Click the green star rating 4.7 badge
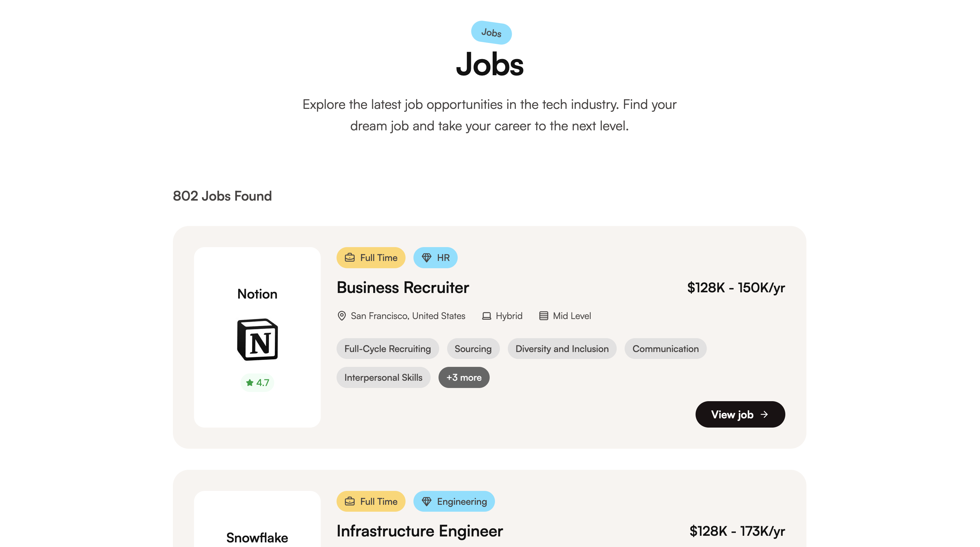This screenshot has width=980, height=547. coord(257,382)
